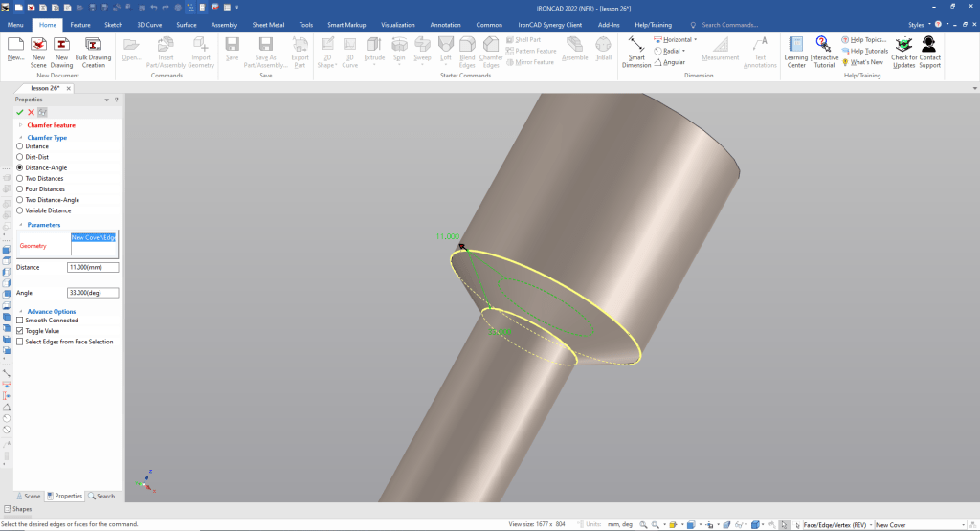Cancel chamfer with the red X
The image size is (980, 531).
click(x=31, y=112)
